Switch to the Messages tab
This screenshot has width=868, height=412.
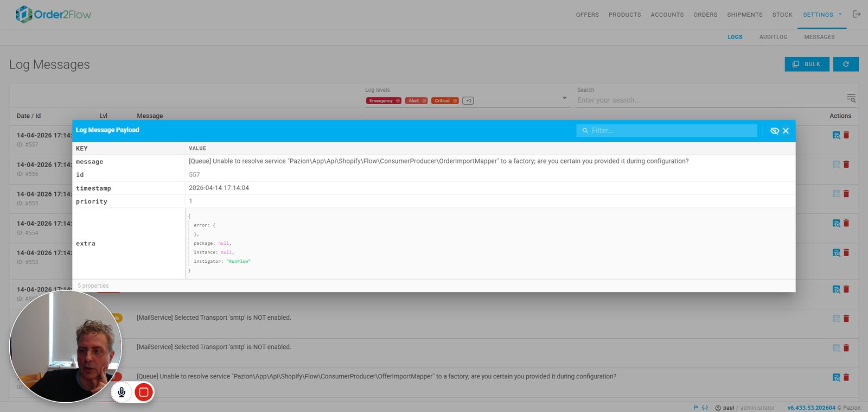tap(819, 37)
